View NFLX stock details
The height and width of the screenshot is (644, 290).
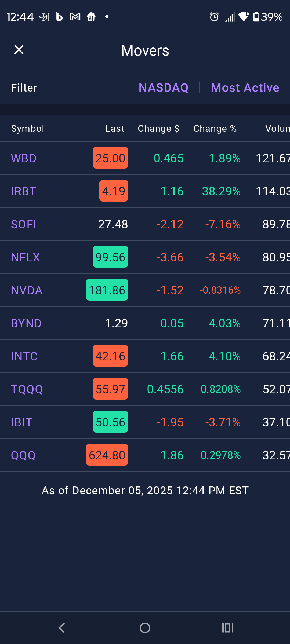click(x=25, y=257)
